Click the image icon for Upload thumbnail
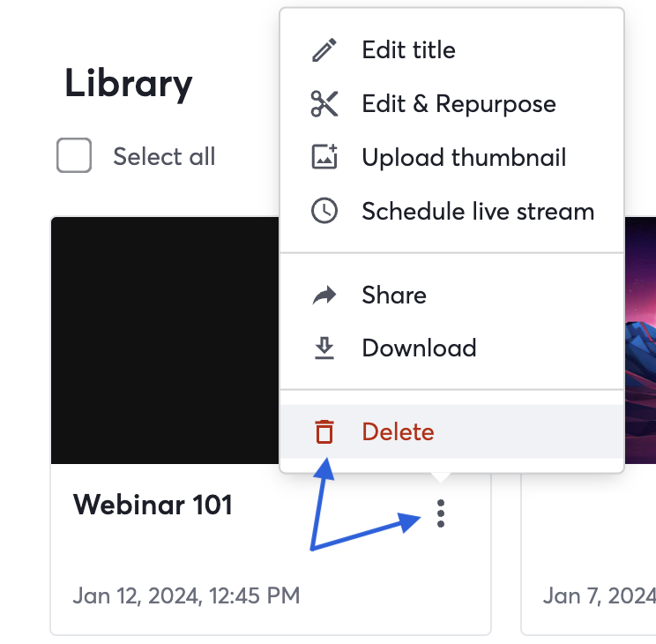 point(324,157)
